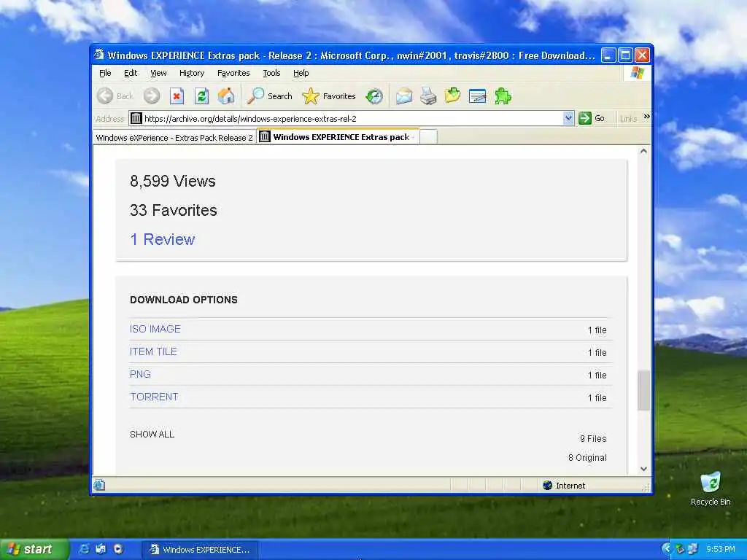The width and height of the screenshot is (747, 560).
Task: Open the Search magnifier toolbar button
Action: [x=270, y=96]
